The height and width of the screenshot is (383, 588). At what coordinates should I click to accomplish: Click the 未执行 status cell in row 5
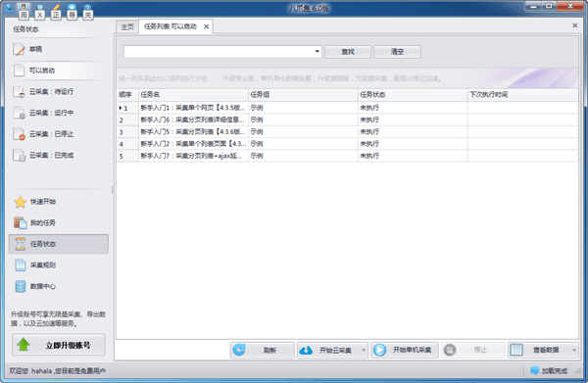tap(413, 156)
